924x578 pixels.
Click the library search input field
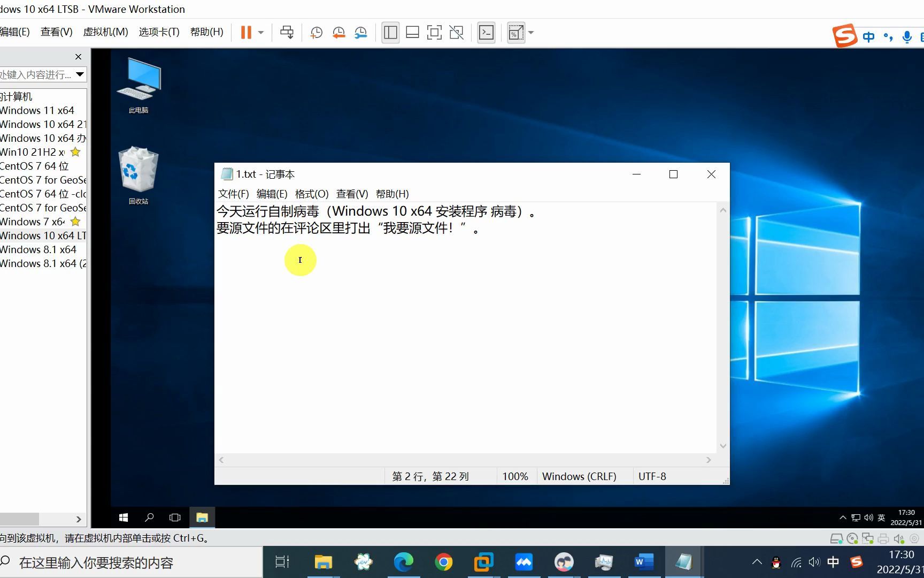click(36, 74)
